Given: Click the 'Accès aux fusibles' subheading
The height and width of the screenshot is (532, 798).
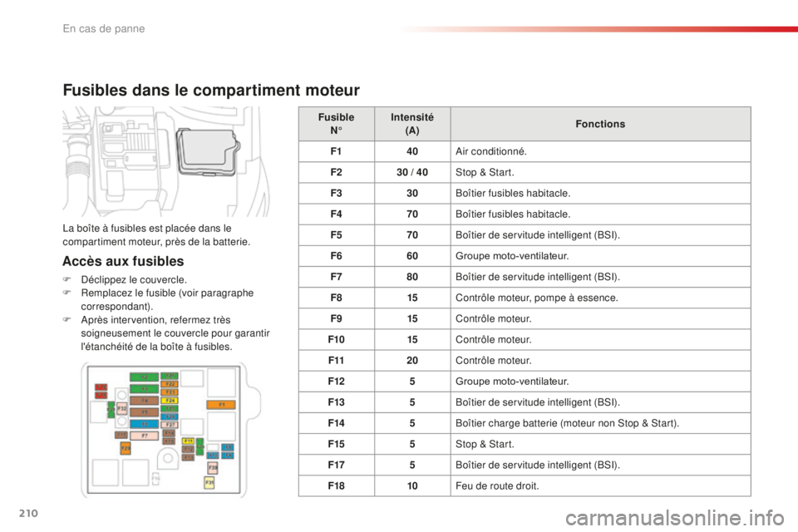Looking at the screenshot, I should click(x=123, y=261).
